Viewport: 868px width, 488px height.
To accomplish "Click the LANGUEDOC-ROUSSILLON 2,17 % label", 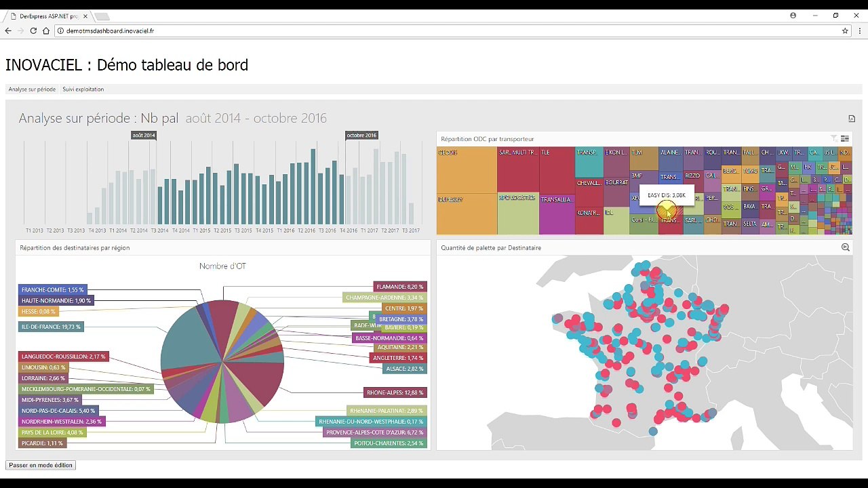I will tap(63, 357).
